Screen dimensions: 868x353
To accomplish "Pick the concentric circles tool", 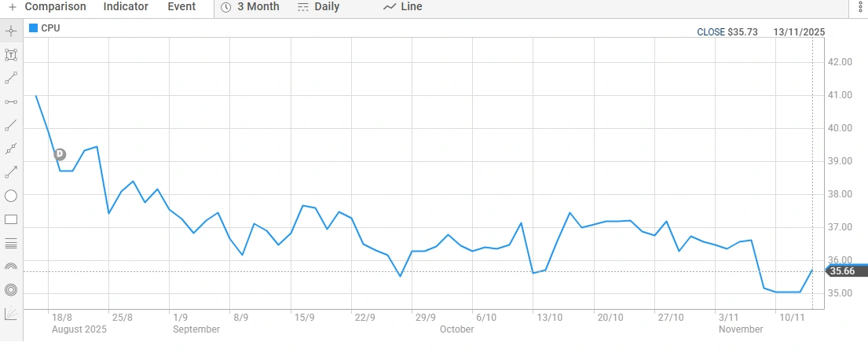I will tap(11, 290).
